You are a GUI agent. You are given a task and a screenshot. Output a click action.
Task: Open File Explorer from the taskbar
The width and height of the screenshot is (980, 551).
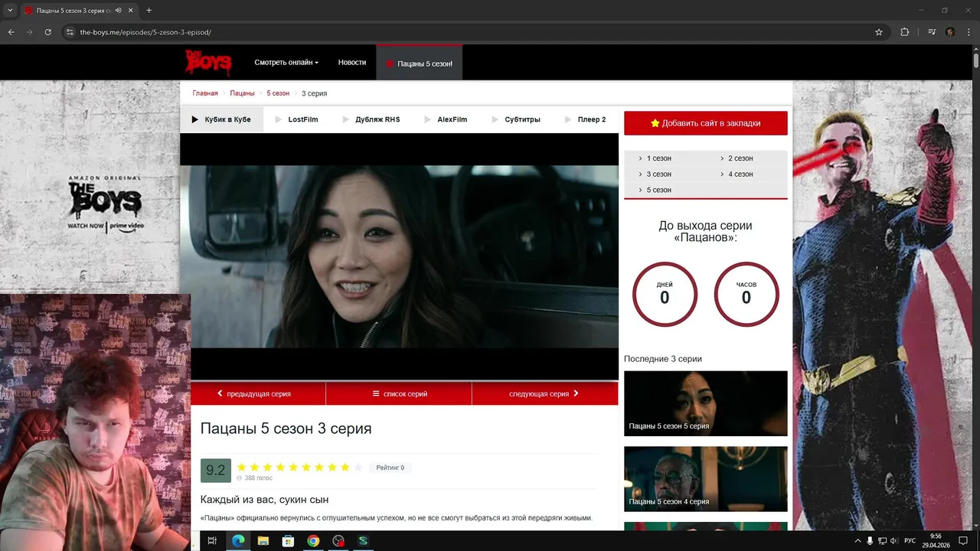click(x=263, y=541)
